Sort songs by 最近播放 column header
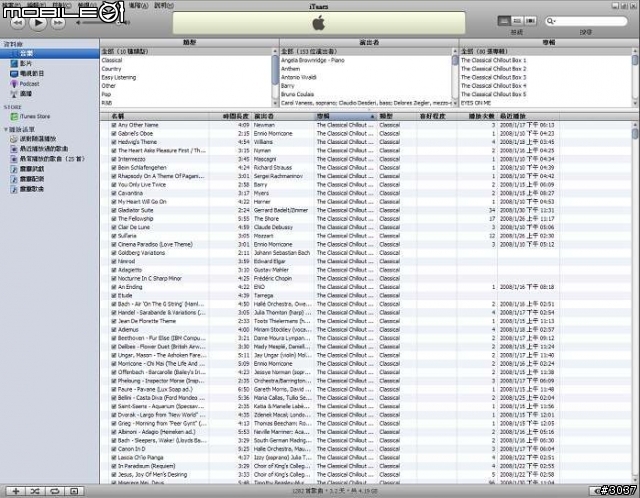Screen dimensions: 640x498 click(x=528, y=116)
